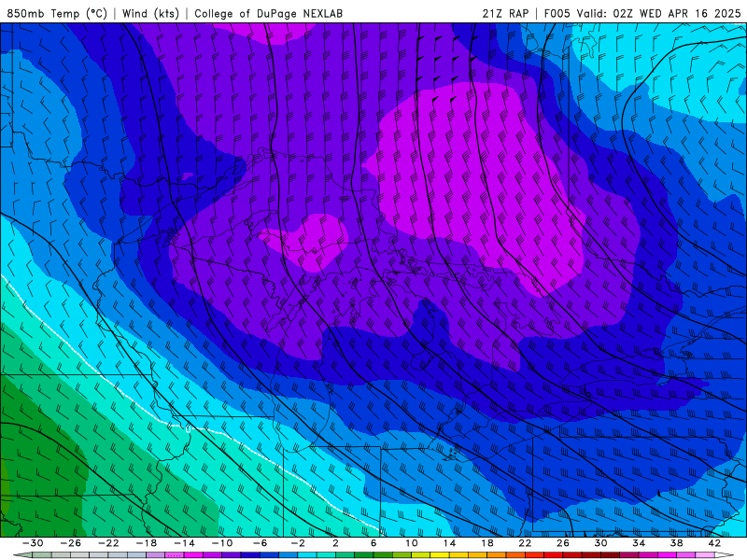Click the '21Z RAP' model run label
Viewport: 747px width, 560px height.
pyautogui.click(x=505, y=13)
